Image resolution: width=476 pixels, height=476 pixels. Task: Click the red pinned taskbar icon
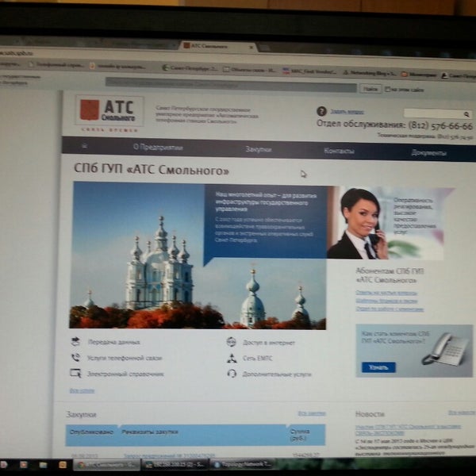(23, 464)
